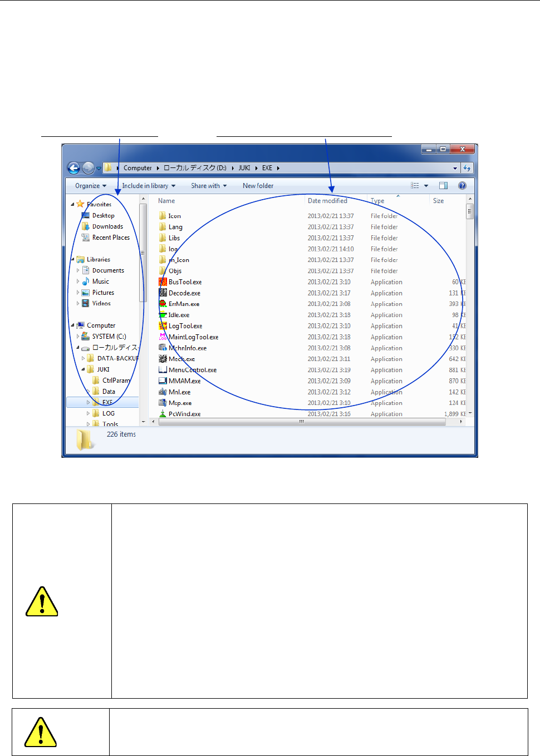Image resolution: width=540 pixels, height=756 pixels.
Task: Toggle the preview pane icon
Action: click(443, 186)
